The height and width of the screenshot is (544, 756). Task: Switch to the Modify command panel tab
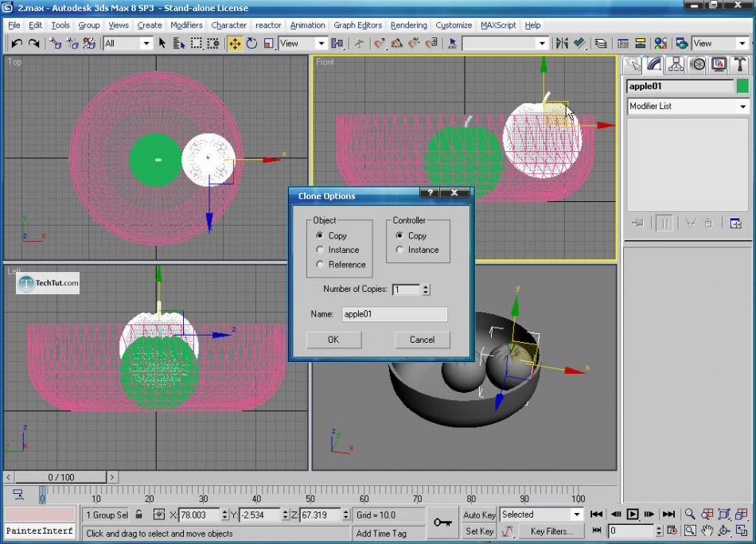(x=654, y=64)
